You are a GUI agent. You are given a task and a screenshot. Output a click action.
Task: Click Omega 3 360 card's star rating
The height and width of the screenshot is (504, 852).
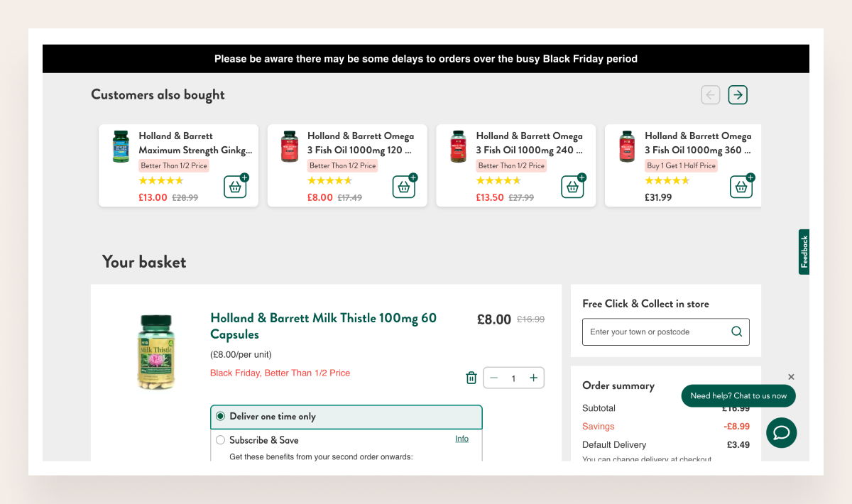click(667, 181)
